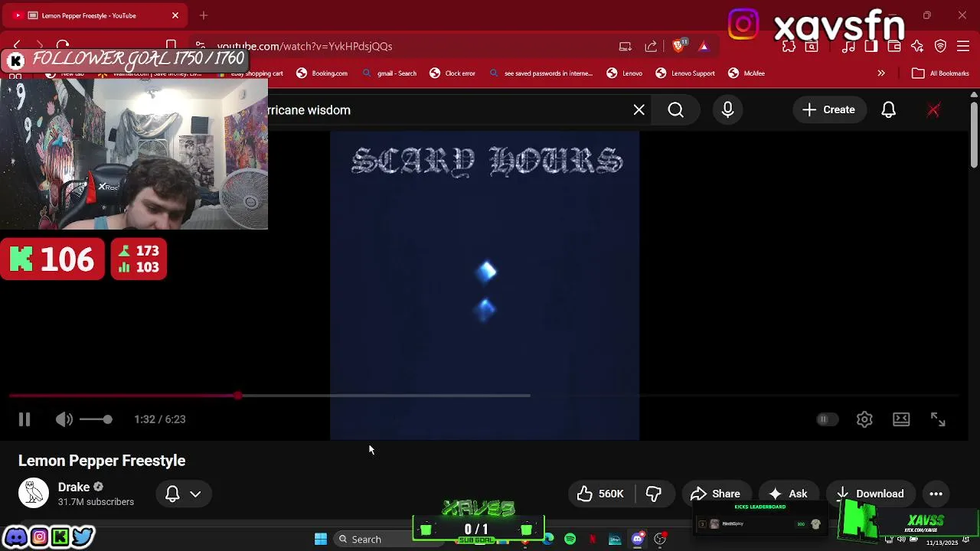Open the Leo AI sparkle icon
This screenshot has height=551, width=980.
917,46
